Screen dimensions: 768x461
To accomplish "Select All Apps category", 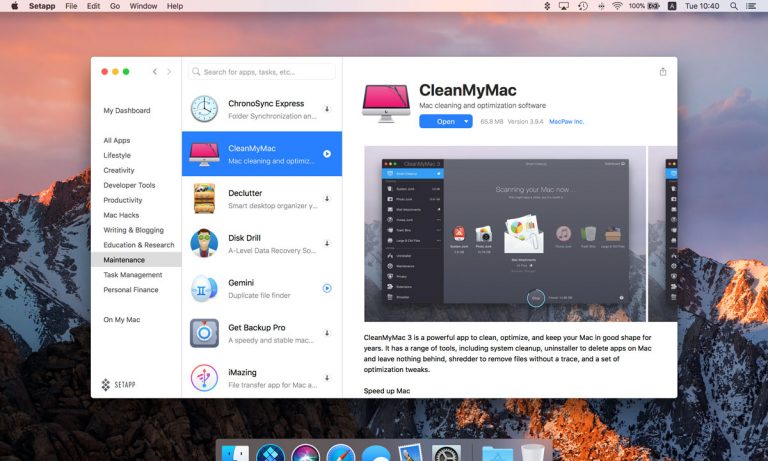I will click(117, 140).
